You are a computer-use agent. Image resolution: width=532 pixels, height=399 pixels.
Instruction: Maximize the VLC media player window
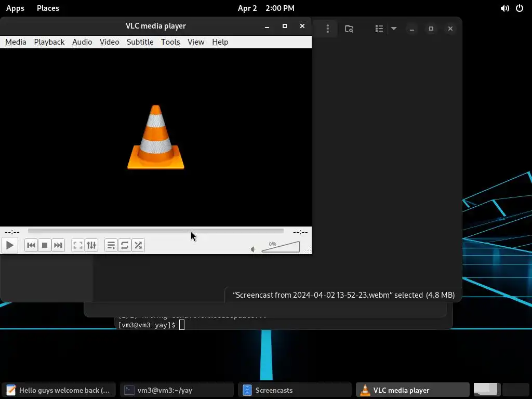coord(285,26)
